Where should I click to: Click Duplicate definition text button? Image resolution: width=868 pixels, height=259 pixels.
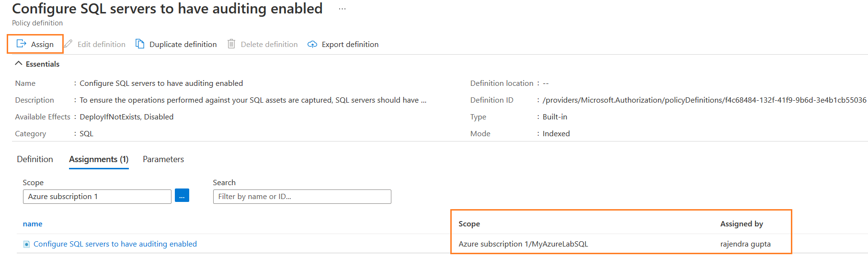pos(183,45)
